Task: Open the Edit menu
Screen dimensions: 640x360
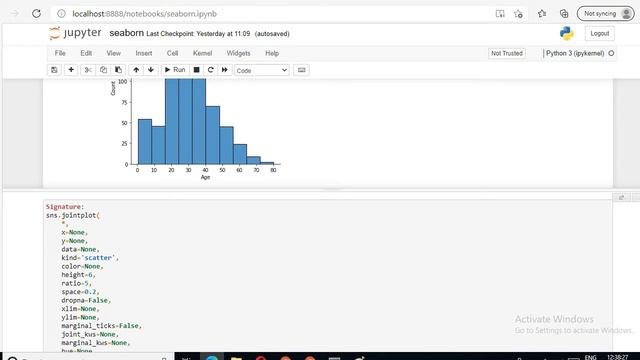Action: click(x=86, y=53)
